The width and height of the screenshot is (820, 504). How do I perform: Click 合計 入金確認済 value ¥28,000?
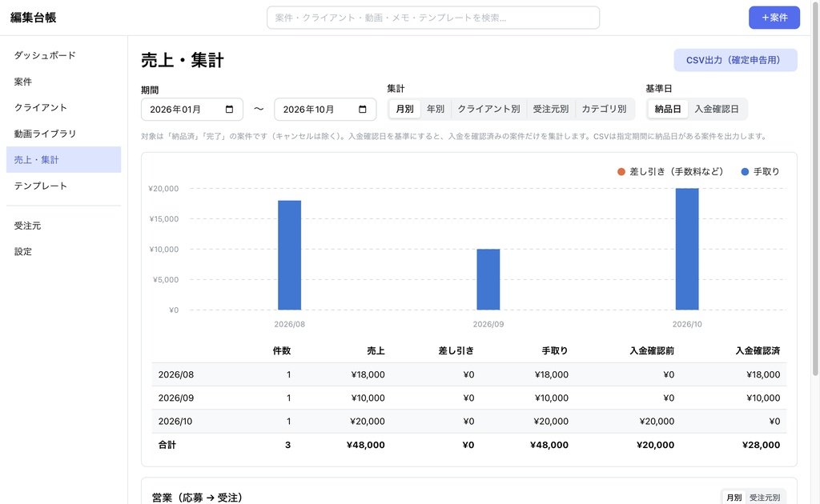(761, 445)
